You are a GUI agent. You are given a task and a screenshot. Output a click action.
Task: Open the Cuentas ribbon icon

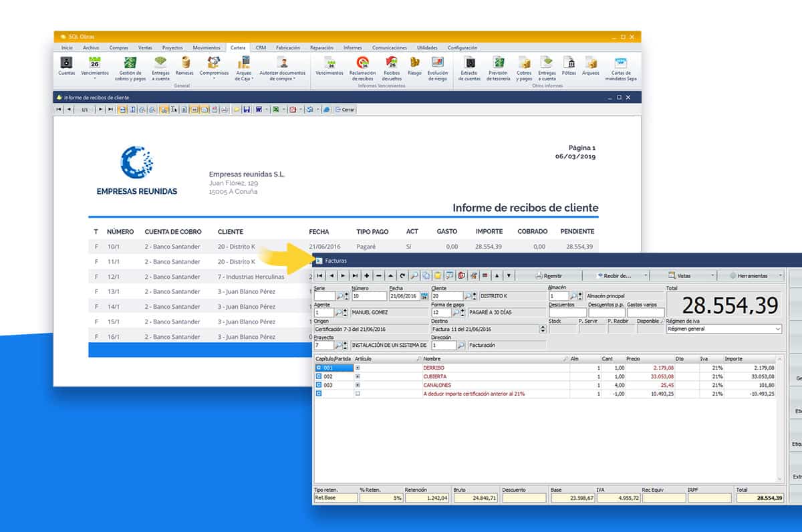(x=67, y=64)
